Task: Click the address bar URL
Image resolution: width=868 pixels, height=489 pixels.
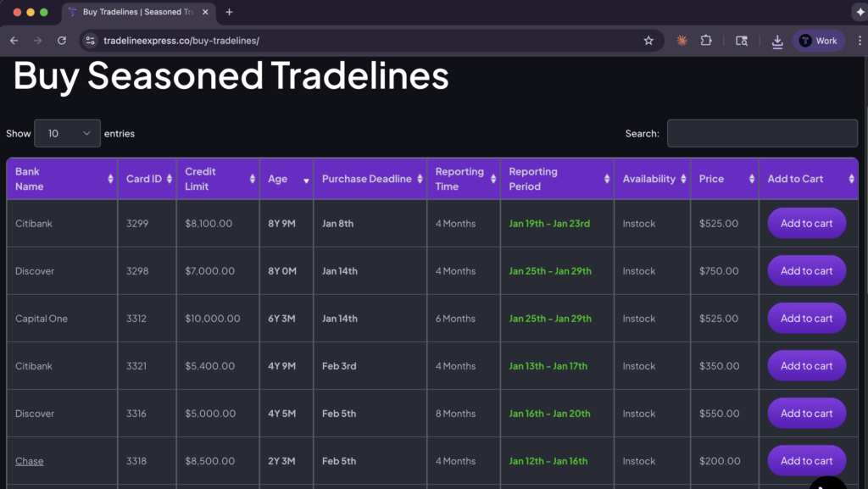Action: [181, 41]
